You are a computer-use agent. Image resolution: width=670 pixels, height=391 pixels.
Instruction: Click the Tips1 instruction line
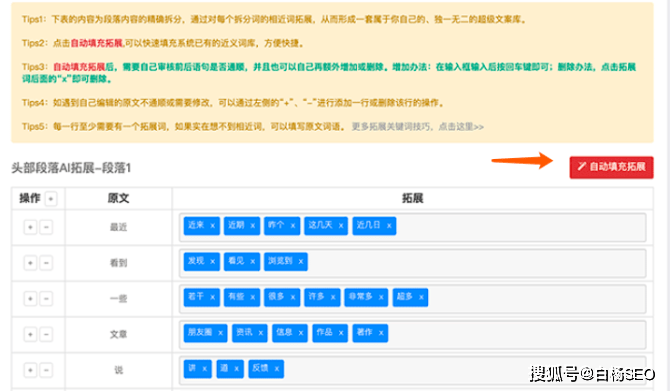click(274, 19)
